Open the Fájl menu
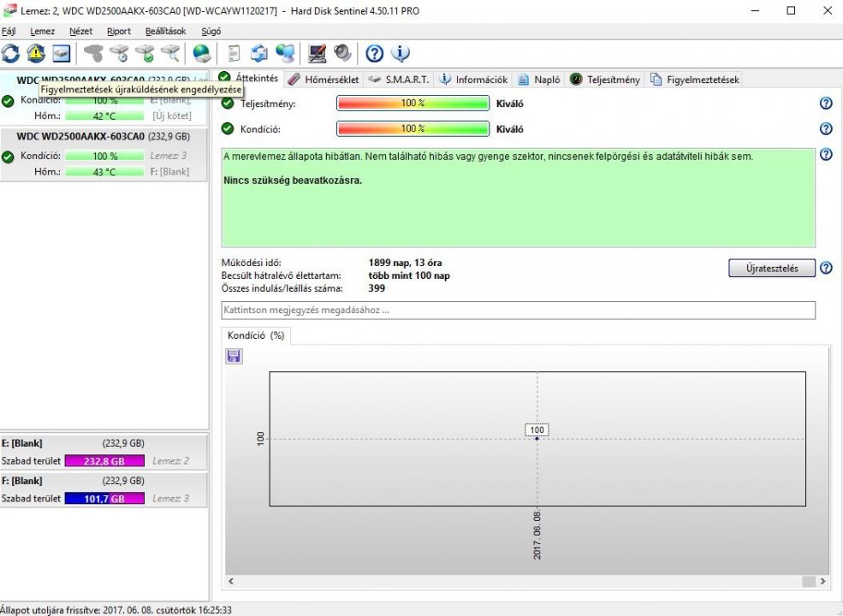Viewport: 843px width, 616px height. (8, 31)
